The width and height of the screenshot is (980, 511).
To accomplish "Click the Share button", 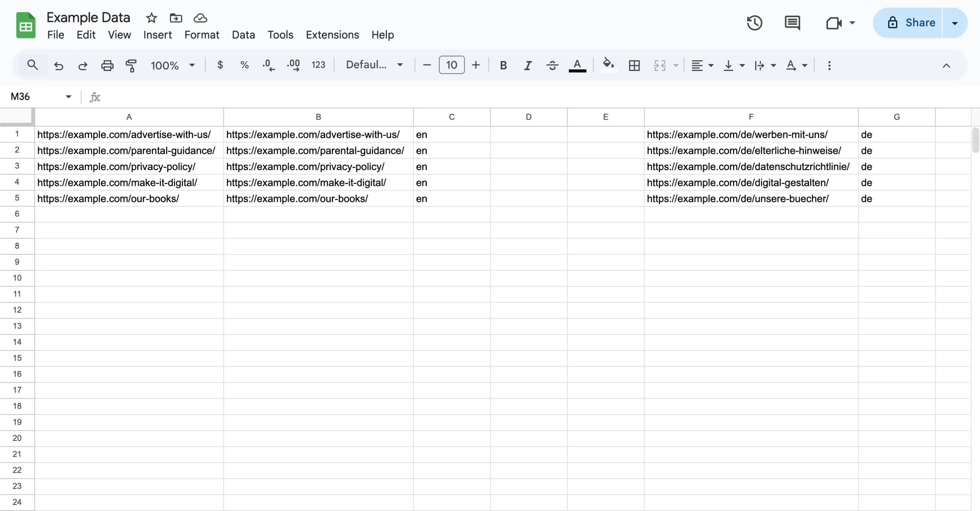I will (919, 23).
